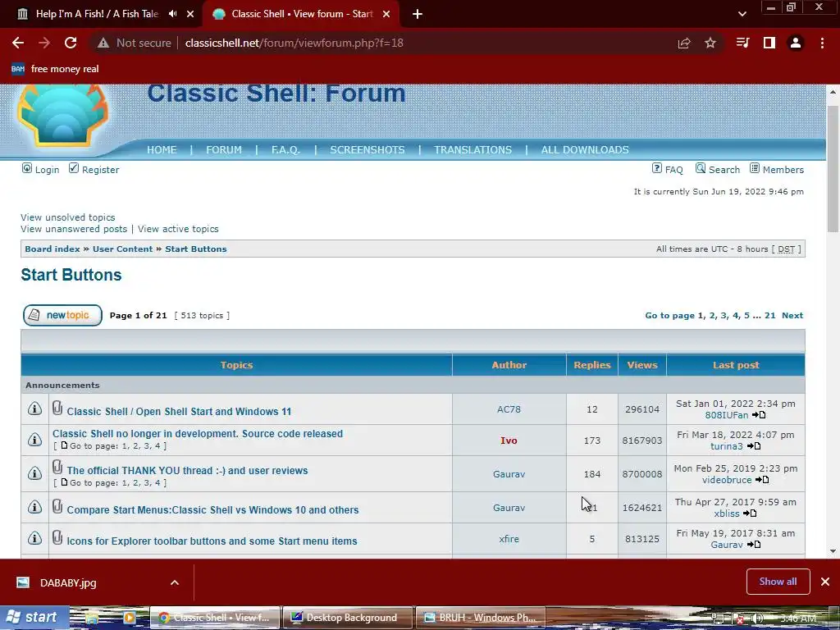Reload the page with the refresh icon
840x630 pixels.
click(71, 43)
